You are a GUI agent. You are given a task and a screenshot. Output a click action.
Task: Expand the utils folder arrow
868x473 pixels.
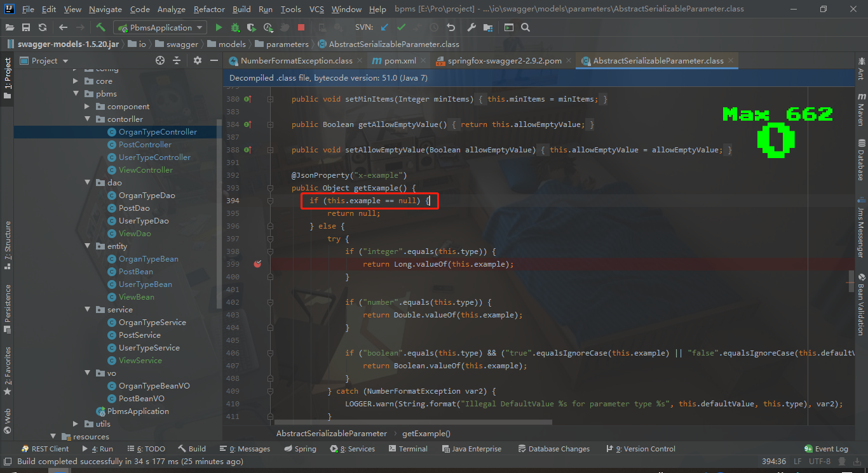(76, 424)
